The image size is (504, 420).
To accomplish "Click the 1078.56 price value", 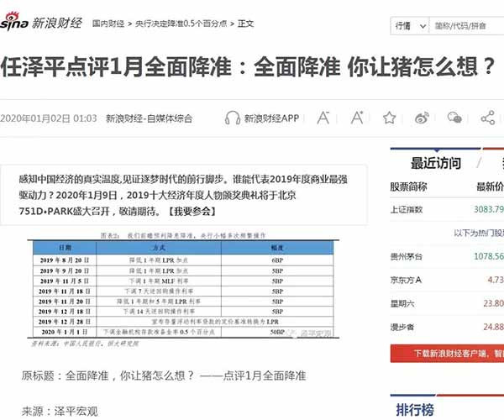I will 489,256.
